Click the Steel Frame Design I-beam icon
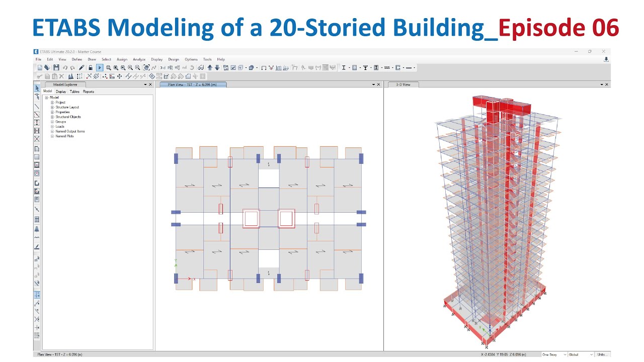 coord(344,67)
